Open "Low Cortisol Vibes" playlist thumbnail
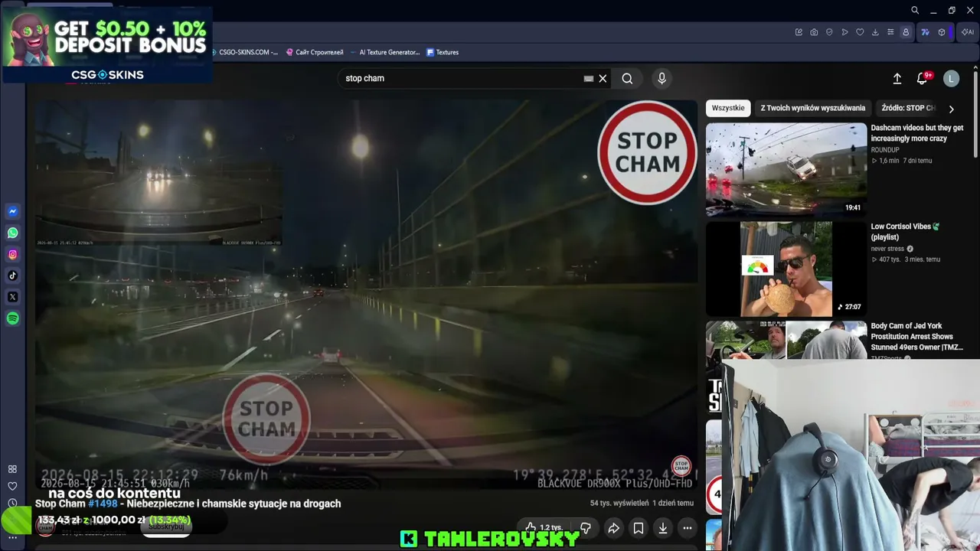Screen dimensions: 980x551 pyautogui.click(x=786, y=269)
